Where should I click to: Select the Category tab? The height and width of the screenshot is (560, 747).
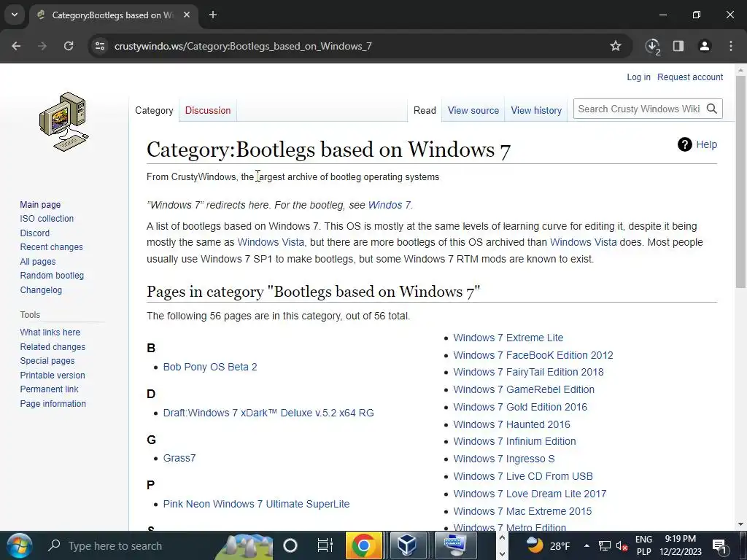point(154,111)
